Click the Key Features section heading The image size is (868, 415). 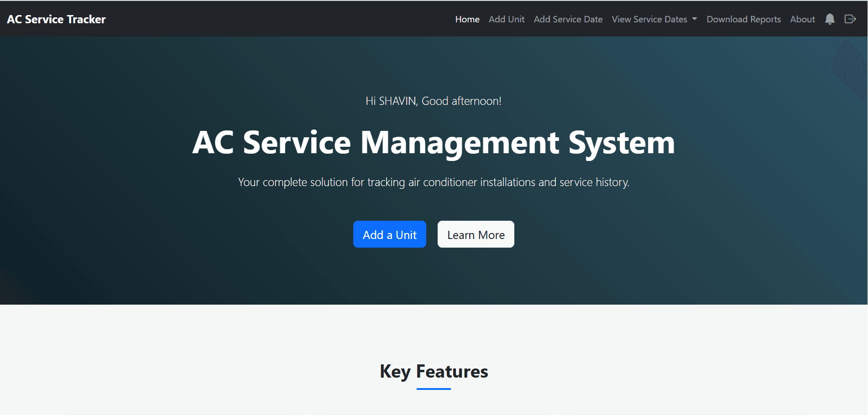point(433,371)
